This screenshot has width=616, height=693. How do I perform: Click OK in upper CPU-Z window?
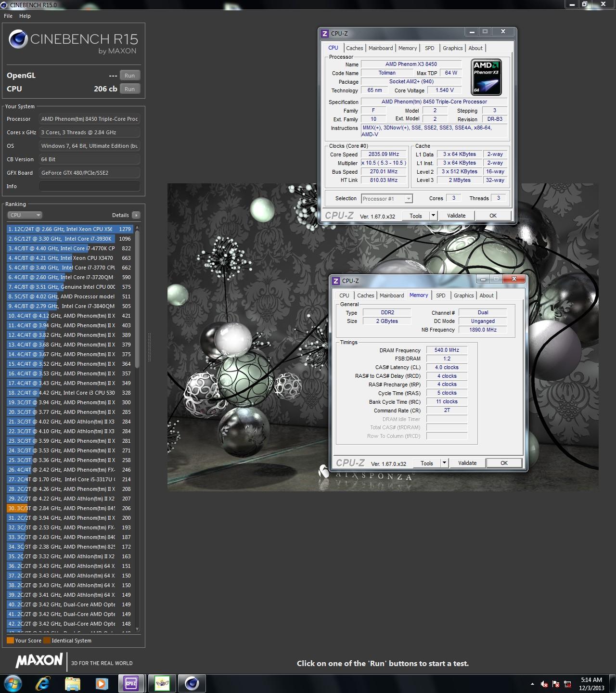point(493,216)
